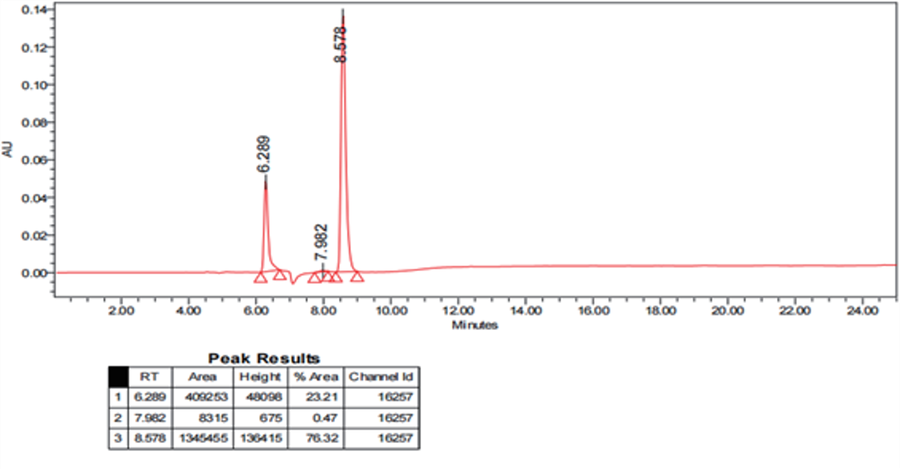Click the % Area column header
900x470 pixels.
coord(316,377)
